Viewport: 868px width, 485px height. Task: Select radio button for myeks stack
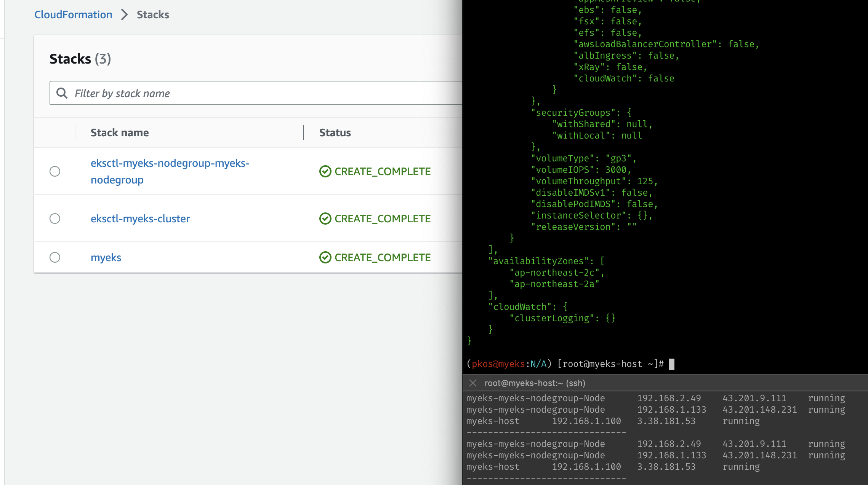point(55,257)
